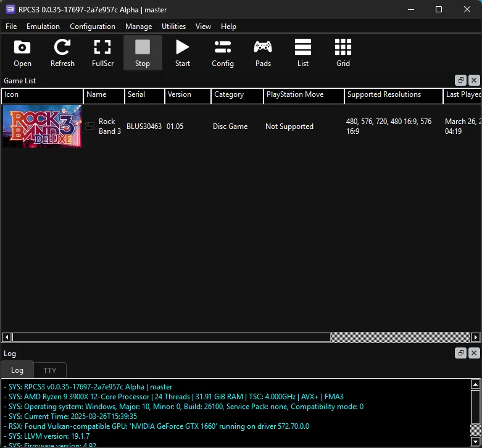
Task: Select the Log tab
Action: pyautogui.click(x=17, y=370)
